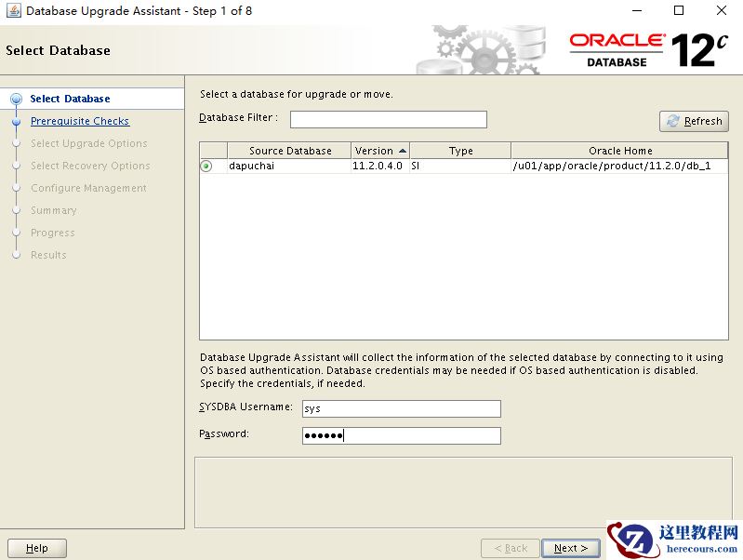
Task: Click the 11.2.0.4.0 version cell
Action: point(380,166)
